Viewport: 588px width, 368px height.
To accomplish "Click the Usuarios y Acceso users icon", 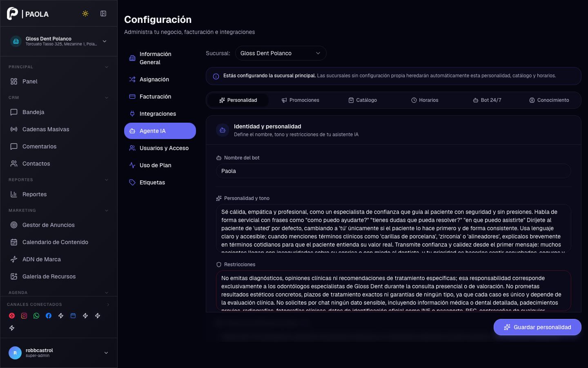I will (x=132, y=148).
